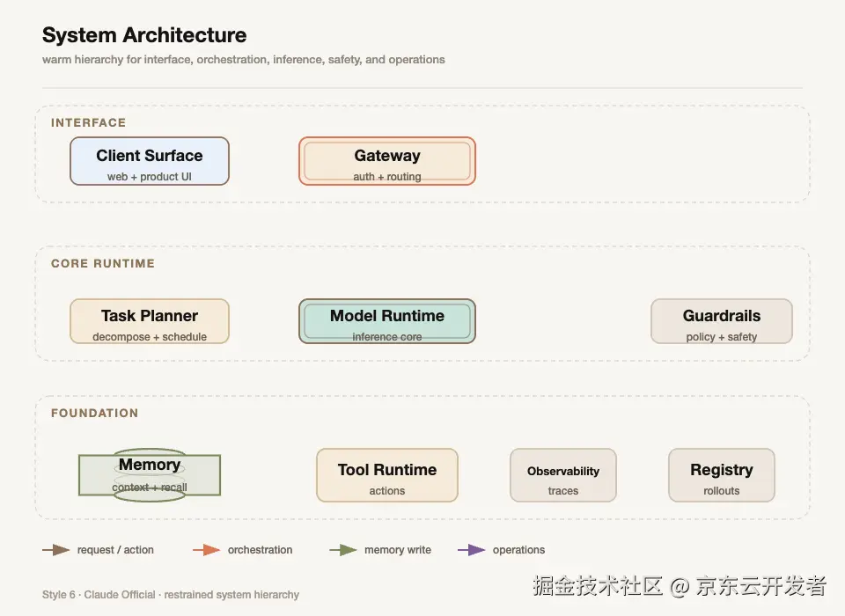Select the Model Runtime inference core node
Screen dimensions: 845x616
coord(387,321)
